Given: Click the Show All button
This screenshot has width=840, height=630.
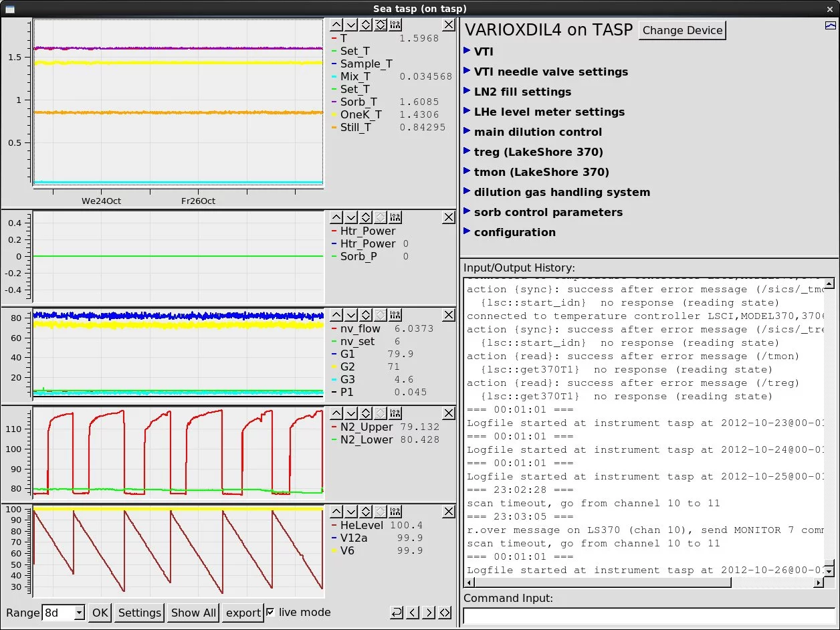Looking at the screenshot, I should click(193, 613).
